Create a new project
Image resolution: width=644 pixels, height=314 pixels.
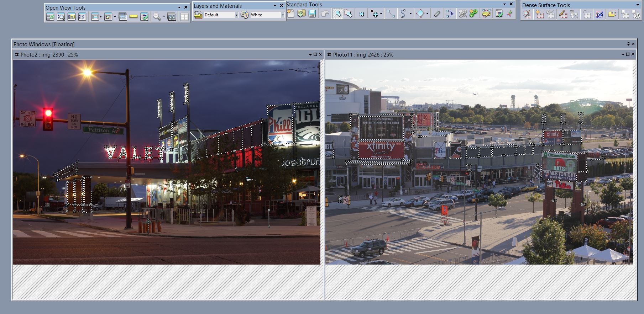(x=291, y=14)
